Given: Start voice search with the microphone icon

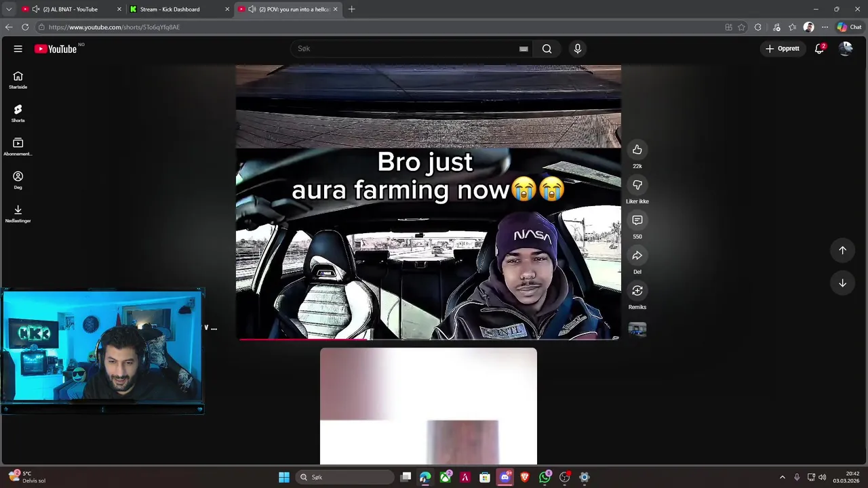Looking at the screenshot, I should [x=578, y=49].
